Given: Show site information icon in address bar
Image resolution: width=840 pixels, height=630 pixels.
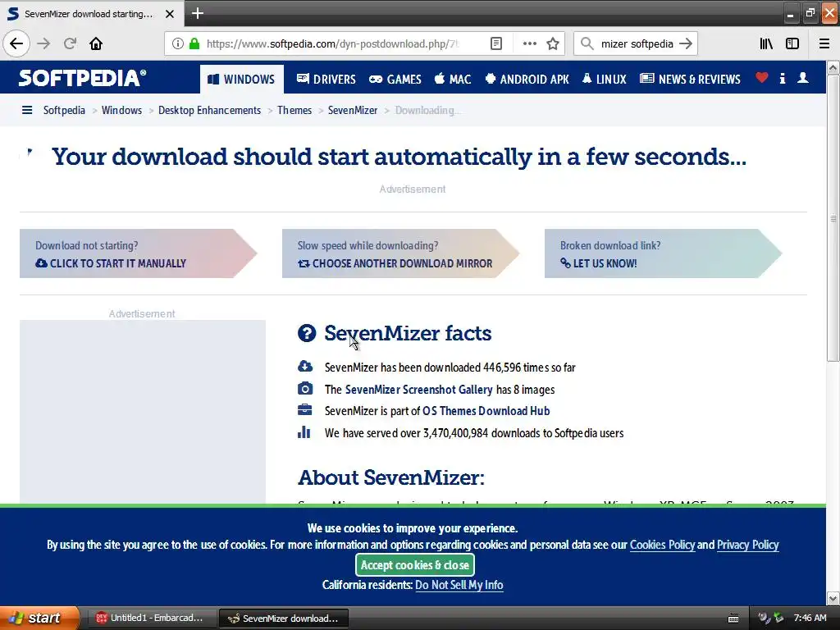Looking at the screenshot, I should [x=177, y=44].
